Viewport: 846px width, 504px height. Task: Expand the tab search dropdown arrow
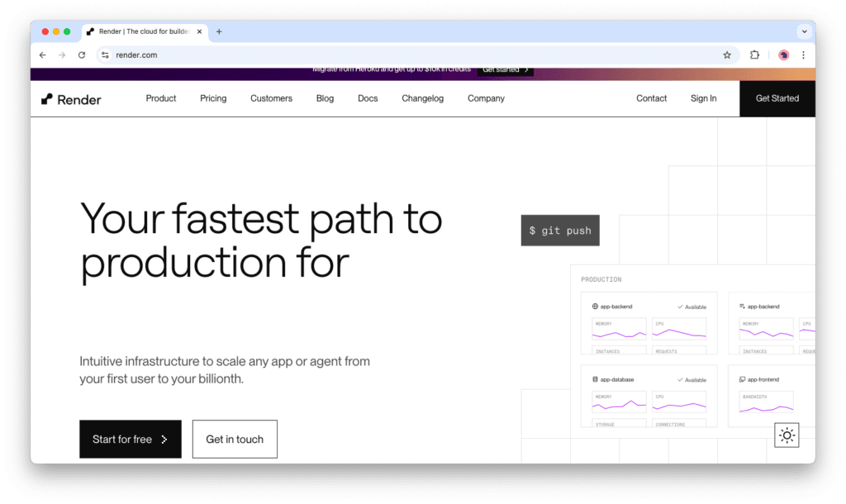click(x=804, y=32)
